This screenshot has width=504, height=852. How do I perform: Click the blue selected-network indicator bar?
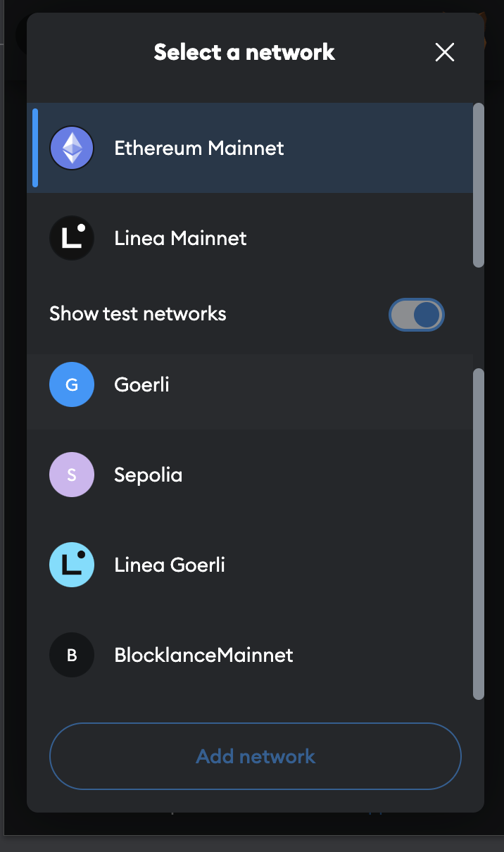click(35, 148)
